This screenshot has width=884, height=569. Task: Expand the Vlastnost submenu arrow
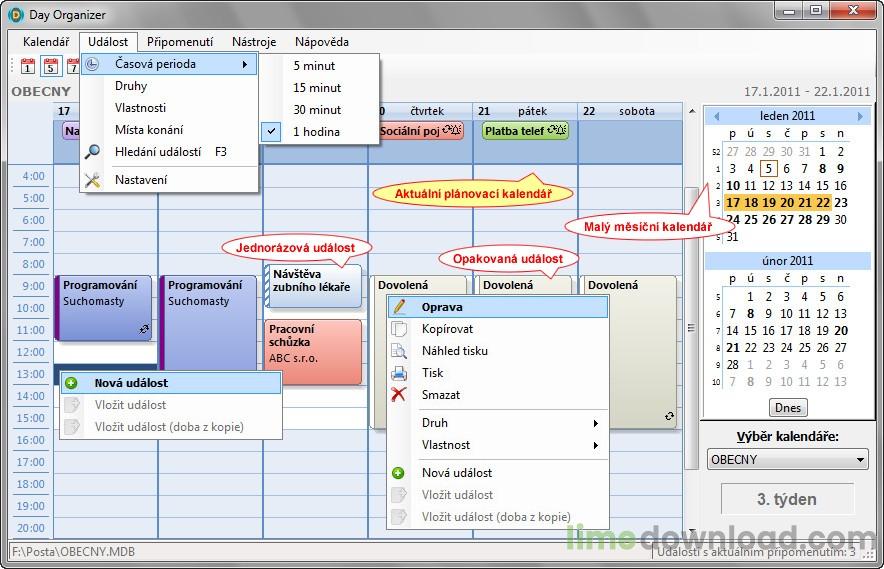(x=595, y=446)
